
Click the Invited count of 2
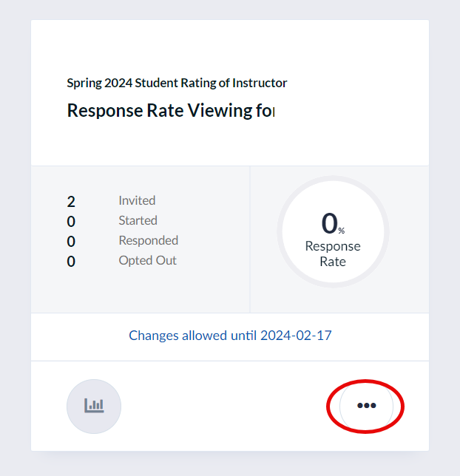71,202
